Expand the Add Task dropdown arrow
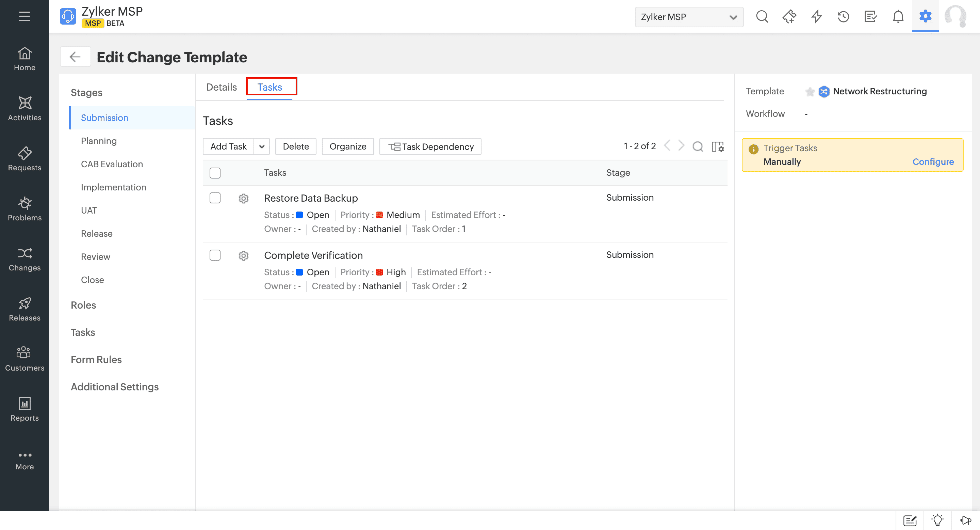The width and height of the screenshot is (980, 530). [262, 147]
